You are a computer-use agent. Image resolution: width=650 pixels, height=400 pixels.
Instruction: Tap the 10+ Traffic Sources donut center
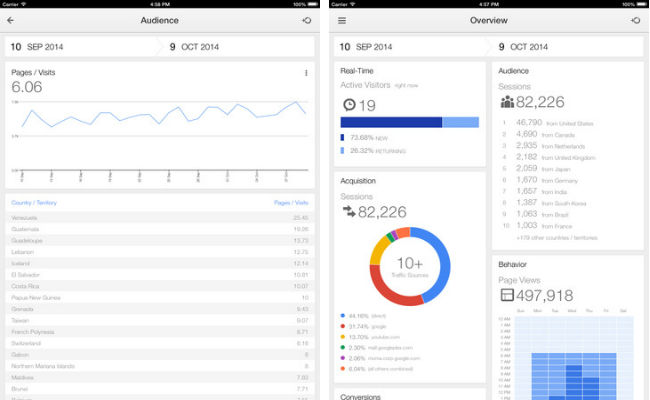pyautogui.click(x=410, y=266)
